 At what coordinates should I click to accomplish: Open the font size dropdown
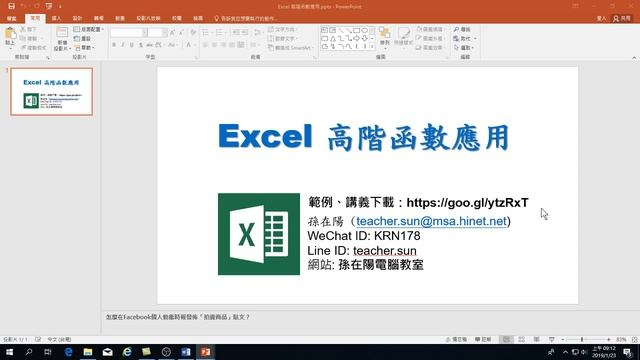pos(164,33)
